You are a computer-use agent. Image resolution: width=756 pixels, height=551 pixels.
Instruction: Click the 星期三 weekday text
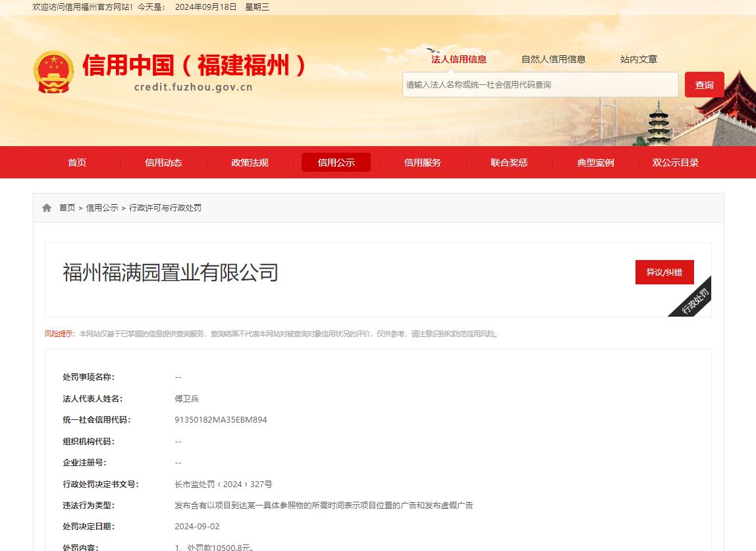[x=257, y=7]
